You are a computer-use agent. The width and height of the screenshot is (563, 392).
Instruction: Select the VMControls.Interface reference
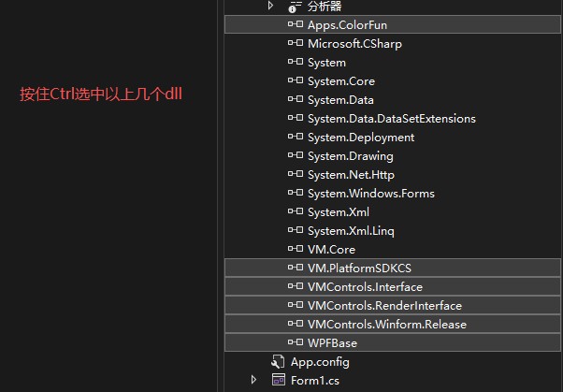[365, 287]
